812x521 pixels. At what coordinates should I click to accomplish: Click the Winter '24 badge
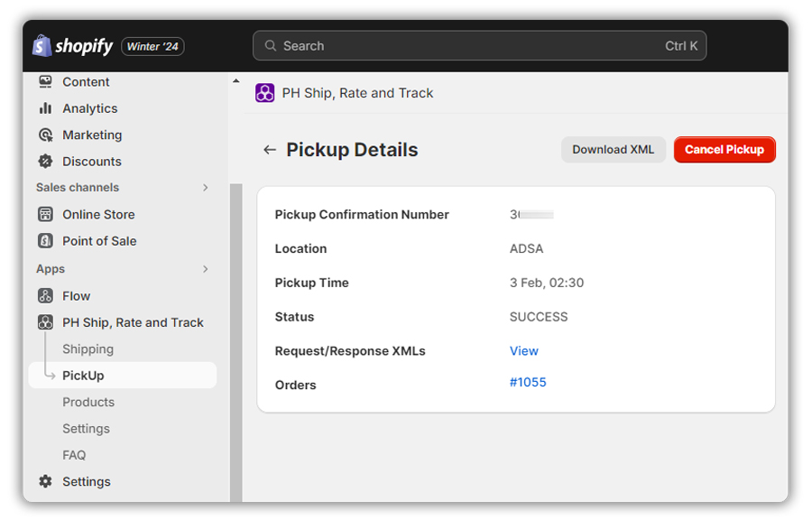(152, 46)
